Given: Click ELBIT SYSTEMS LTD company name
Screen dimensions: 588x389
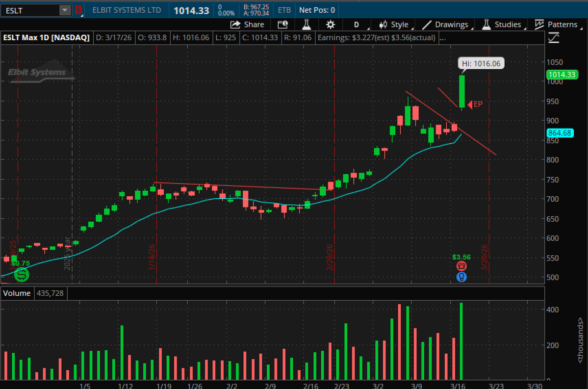Looking at the screenshot, I should pyautogui.click(x=127, y=10).
